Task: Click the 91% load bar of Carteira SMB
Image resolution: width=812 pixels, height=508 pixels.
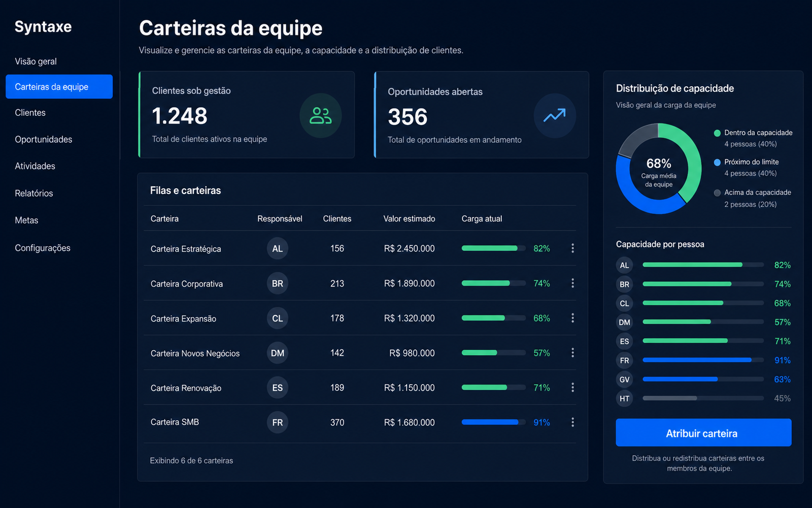Action: point(493,422)
